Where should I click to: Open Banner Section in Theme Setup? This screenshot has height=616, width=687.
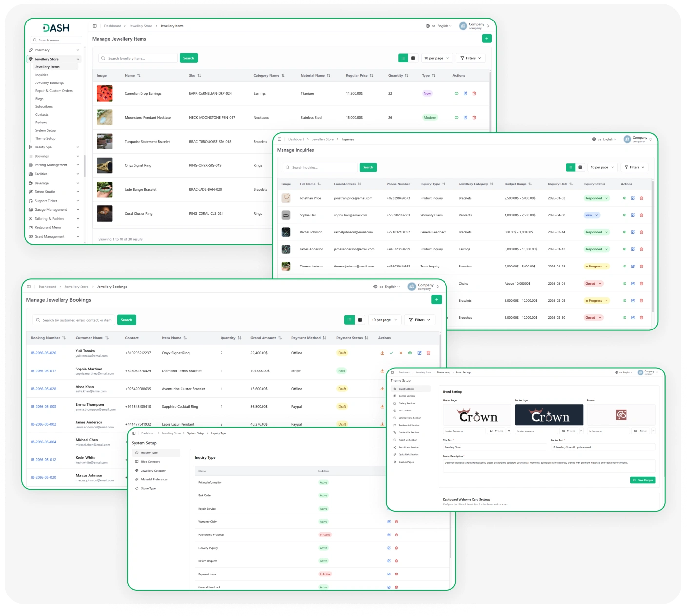pyautogui.click(x=407, y=396)
